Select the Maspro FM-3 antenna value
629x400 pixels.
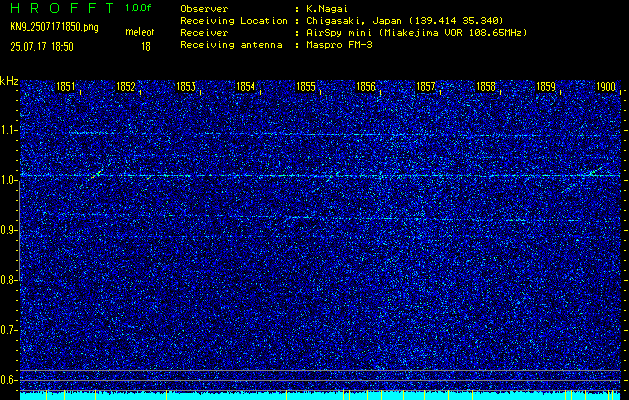point(339,45)
